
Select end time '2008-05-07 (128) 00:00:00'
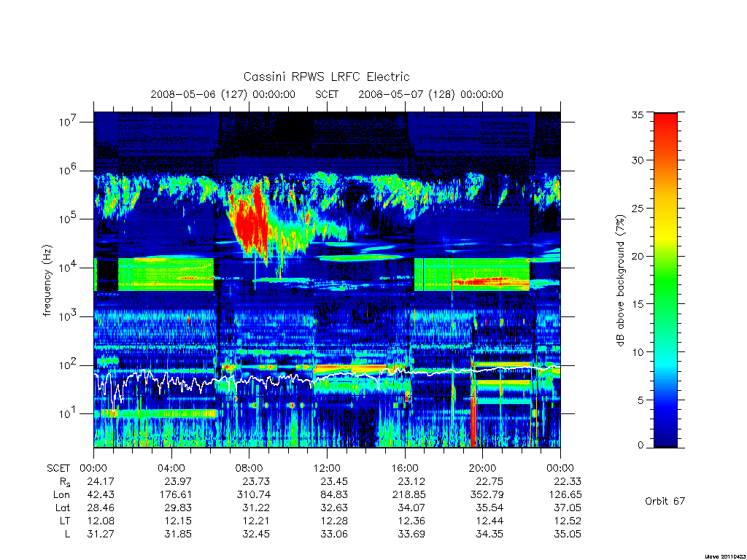[x=430, y=94]
